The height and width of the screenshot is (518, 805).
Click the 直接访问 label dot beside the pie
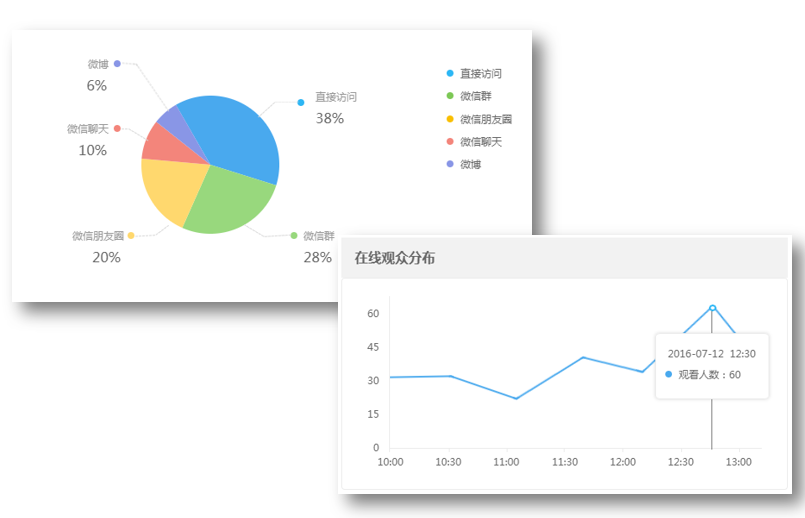[301, 103]
